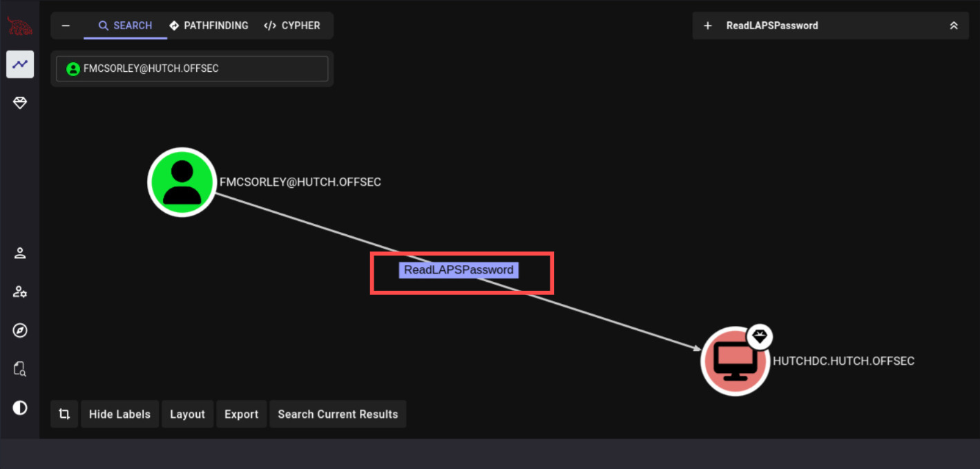Open Administration user-gear icon in sidebar
Screen dimensions: 980x469
point(20,291)
